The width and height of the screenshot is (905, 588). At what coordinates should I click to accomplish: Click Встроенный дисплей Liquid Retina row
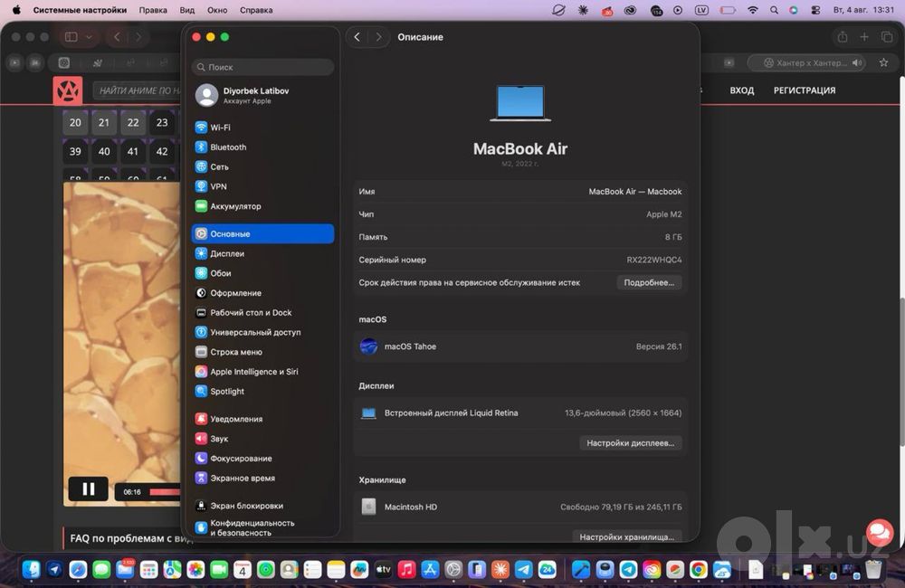[x=520, y=413]
